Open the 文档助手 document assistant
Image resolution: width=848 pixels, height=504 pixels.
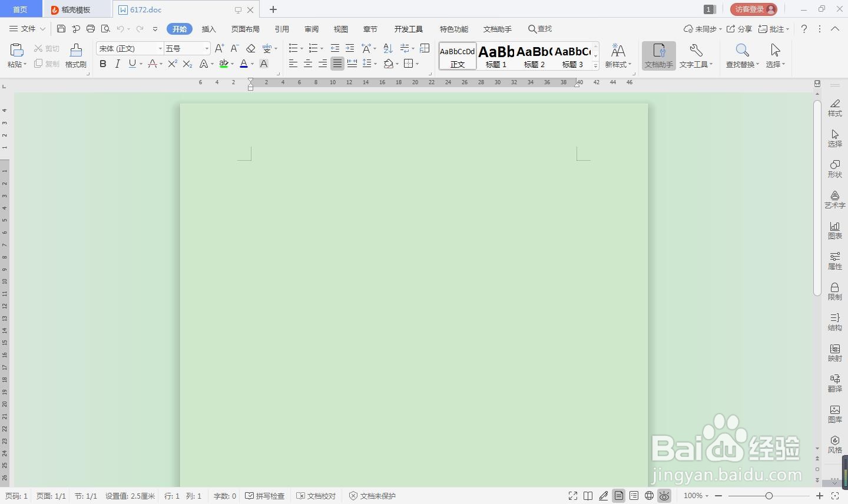click(658, 56)
